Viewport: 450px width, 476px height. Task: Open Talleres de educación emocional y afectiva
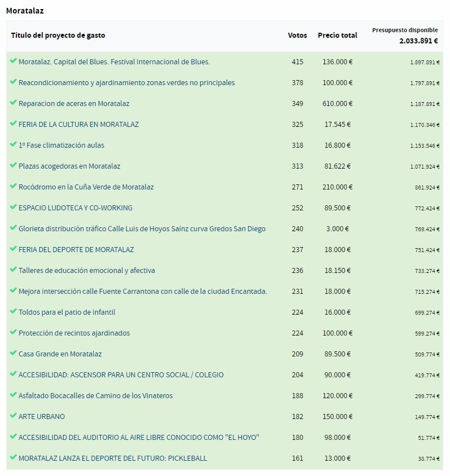[86, 271]
